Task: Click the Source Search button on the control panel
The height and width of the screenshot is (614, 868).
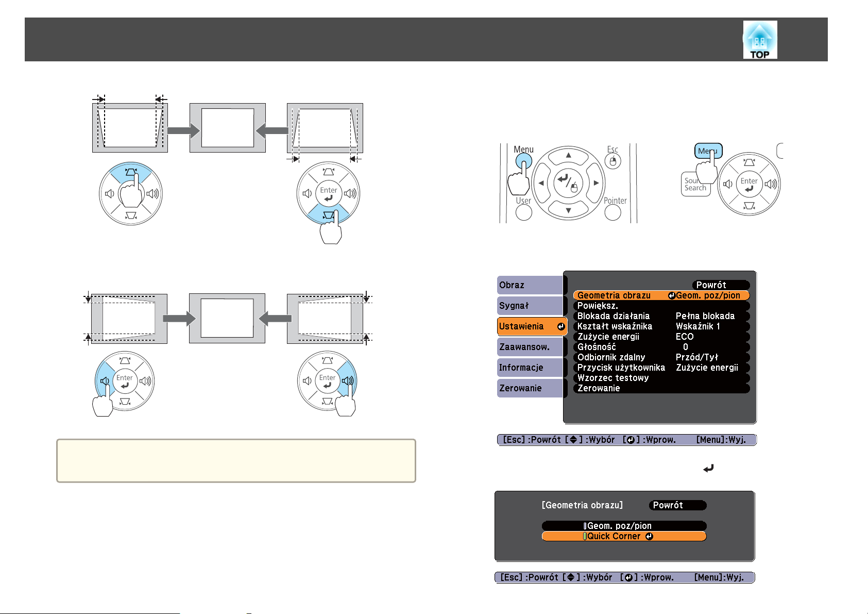Action: (x=695, y=184)
